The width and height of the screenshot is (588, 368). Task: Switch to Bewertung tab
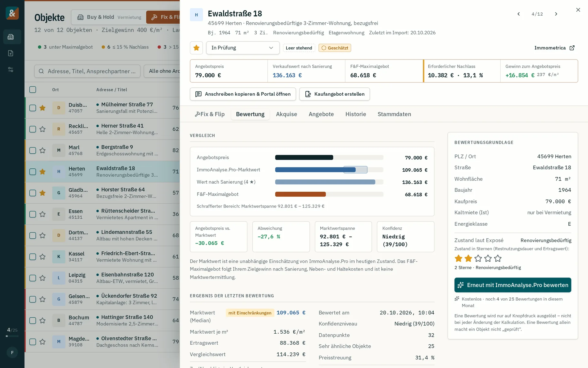click(250, 114)
